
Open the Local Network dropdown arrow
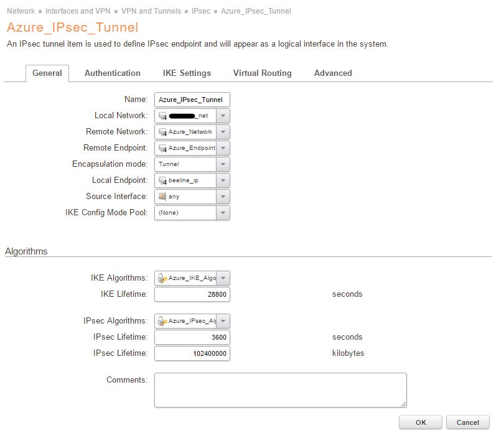[223, 116]
